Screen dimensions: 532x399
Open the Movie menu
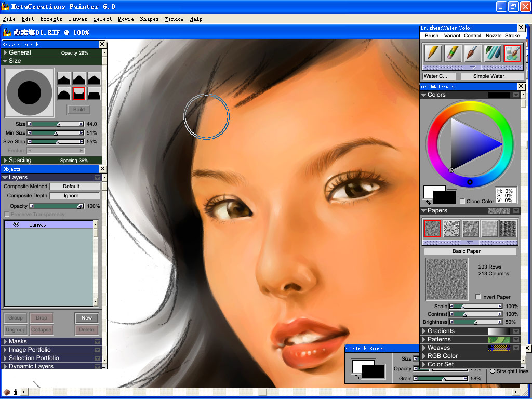pos(126,19)
